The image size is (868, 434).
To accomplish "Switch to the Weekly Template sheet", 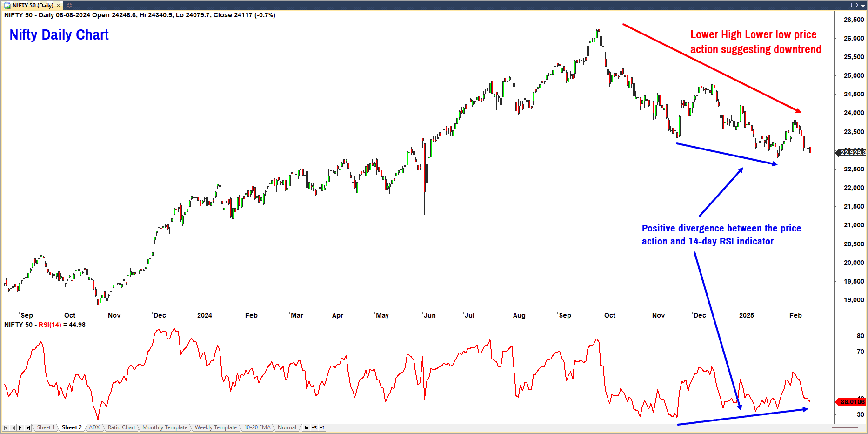I will [x=216, y=427].
